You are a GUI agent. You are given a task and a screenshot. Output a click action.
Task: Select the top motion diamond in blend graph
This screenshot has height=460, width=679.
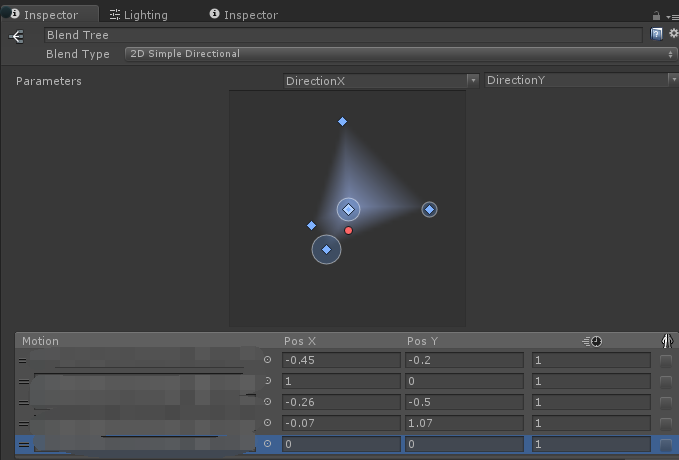(342, 122)
